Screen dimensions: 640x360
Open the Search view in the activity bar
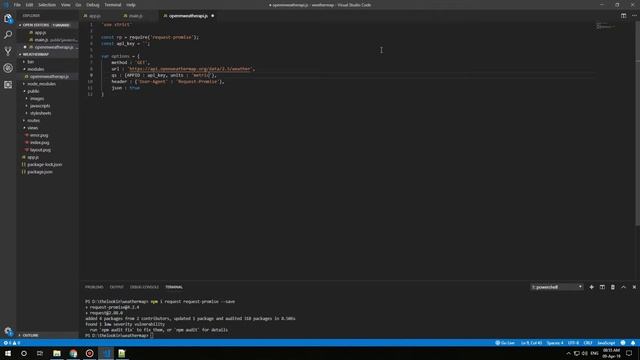(8, 35)
